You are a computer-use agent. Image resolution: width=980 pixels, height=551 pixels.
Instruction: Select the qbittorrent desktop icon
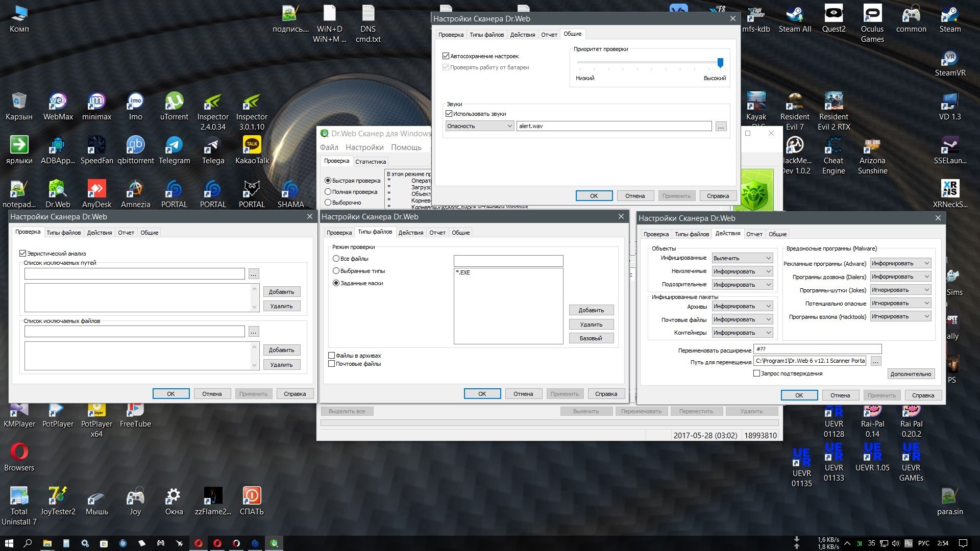tap(135, 150)
